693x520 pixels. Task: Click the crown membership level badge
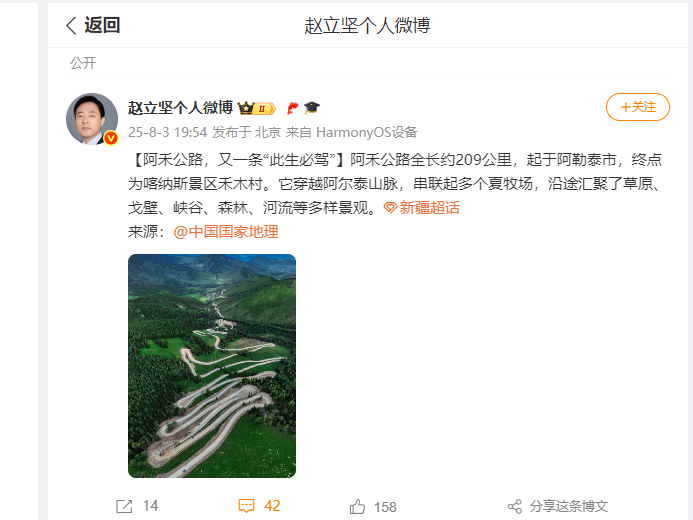[256, 108]
